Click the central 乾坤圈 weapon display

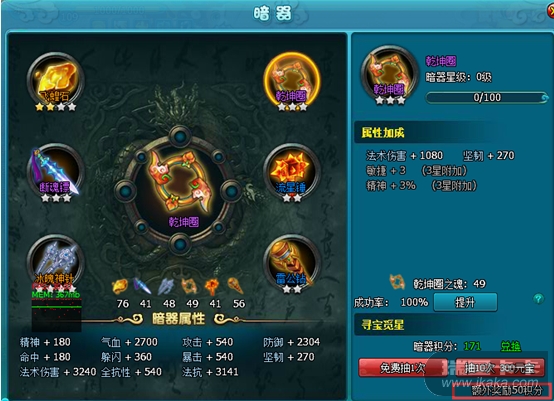pos(179,191)
